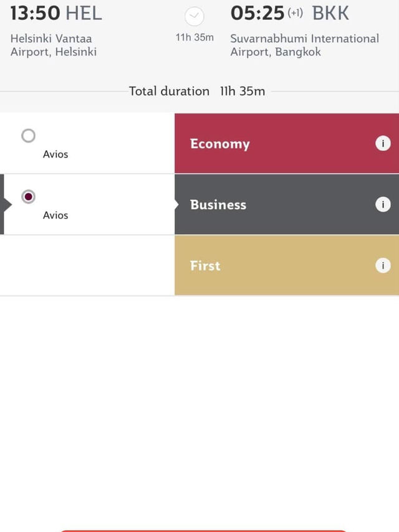Tap the clock icon between flight times
This screenshot has width=399, height=532.
195,16
